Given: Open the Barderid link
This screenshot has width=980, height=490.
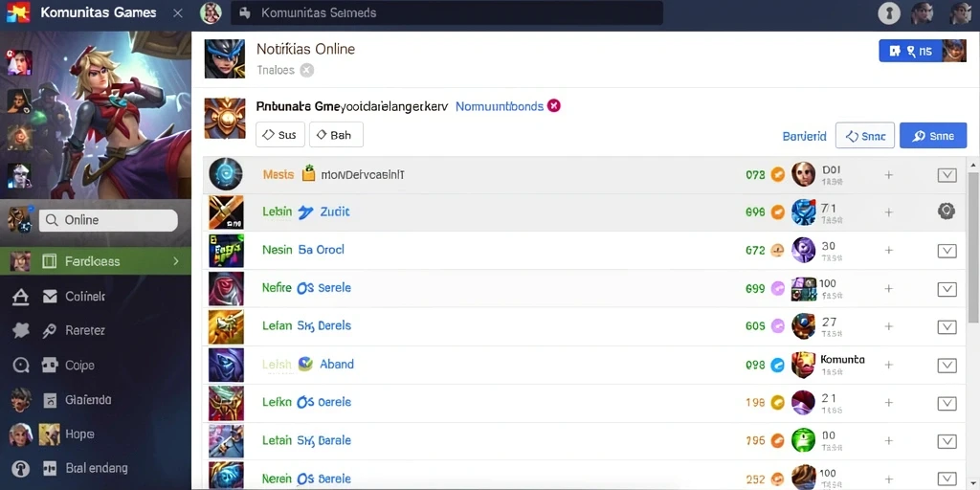Looking at the screenshot, I should 804,136.
